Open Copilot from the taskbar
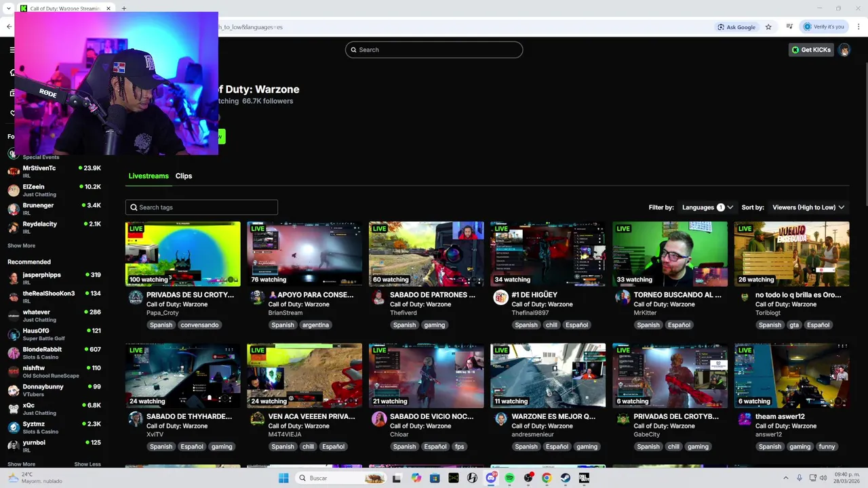The image size is (868, 488). (416, 478)
